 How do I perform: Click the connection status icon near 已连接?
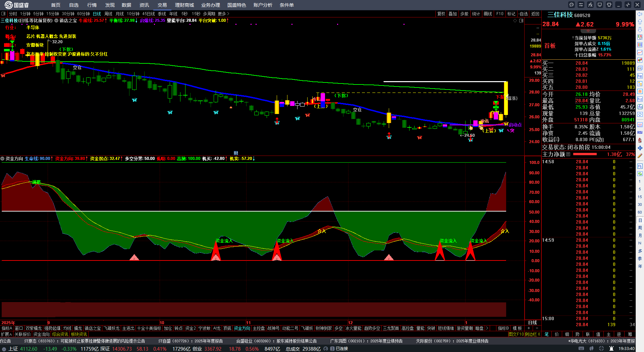click(x=332, y=349)
